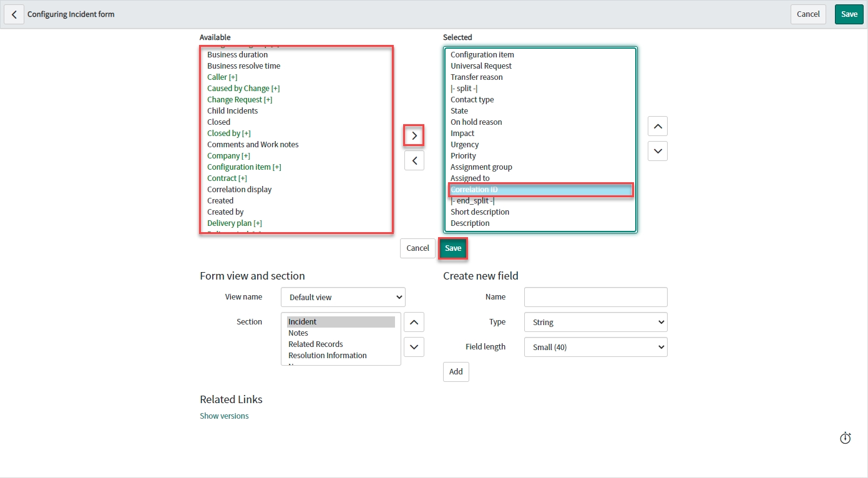The image size is (868, 478).
Task: Open the View name dropdown
Action: pos(343,297)
